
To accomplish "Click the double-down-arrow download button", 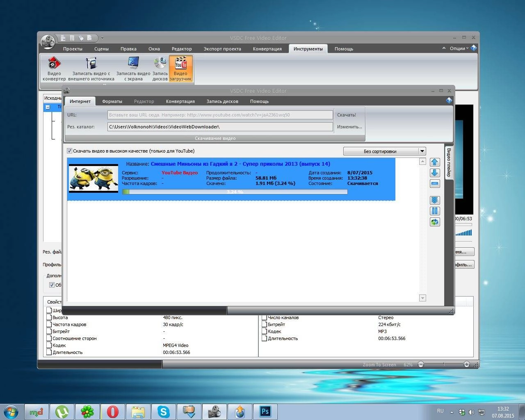I will click(x=435, y=200).
